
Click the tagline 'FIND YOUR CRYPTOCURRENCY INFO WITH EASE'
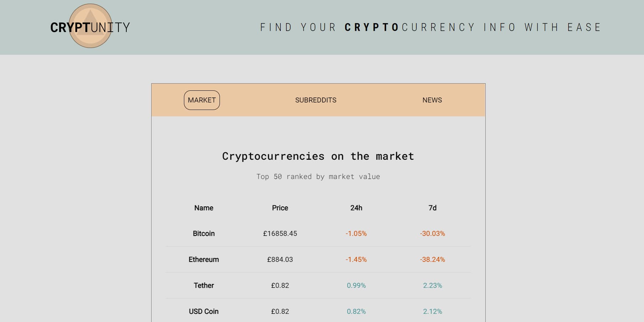(431, 27)
